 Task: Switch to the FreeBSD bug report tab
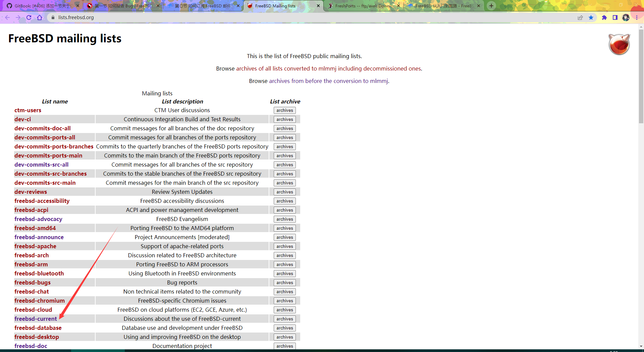pos(122,6)
